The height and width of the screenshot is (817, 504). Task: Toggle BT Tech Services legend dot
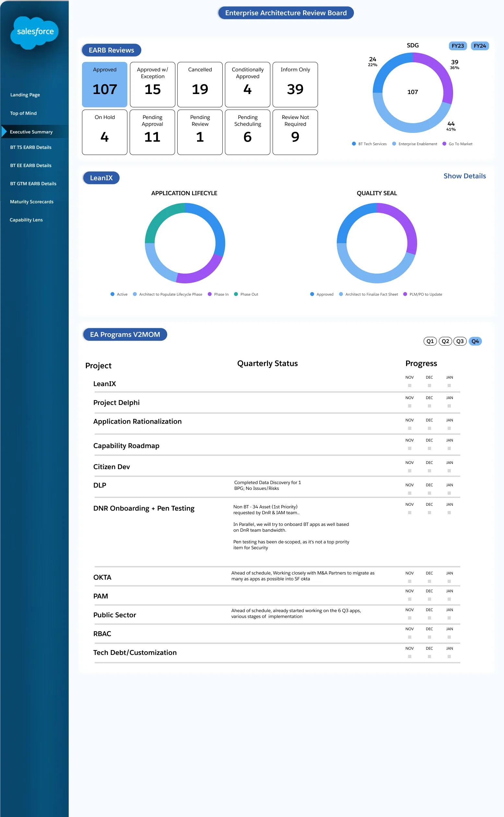(x=354, y=144)
